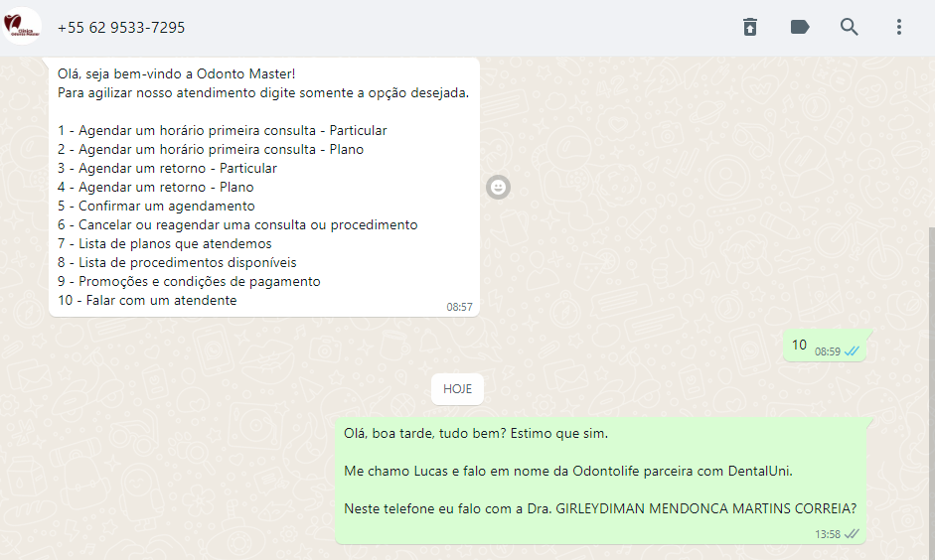
Task: Click option 10 Falar com um atendente
Action: pyautogui.click(x=147, y=300)
